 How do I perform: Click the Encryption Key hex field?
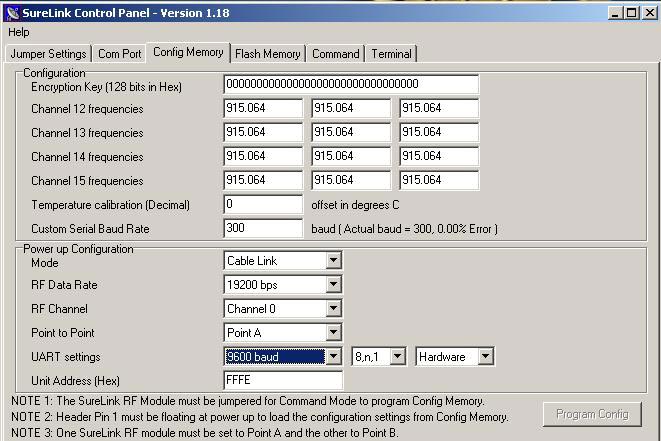351,84
